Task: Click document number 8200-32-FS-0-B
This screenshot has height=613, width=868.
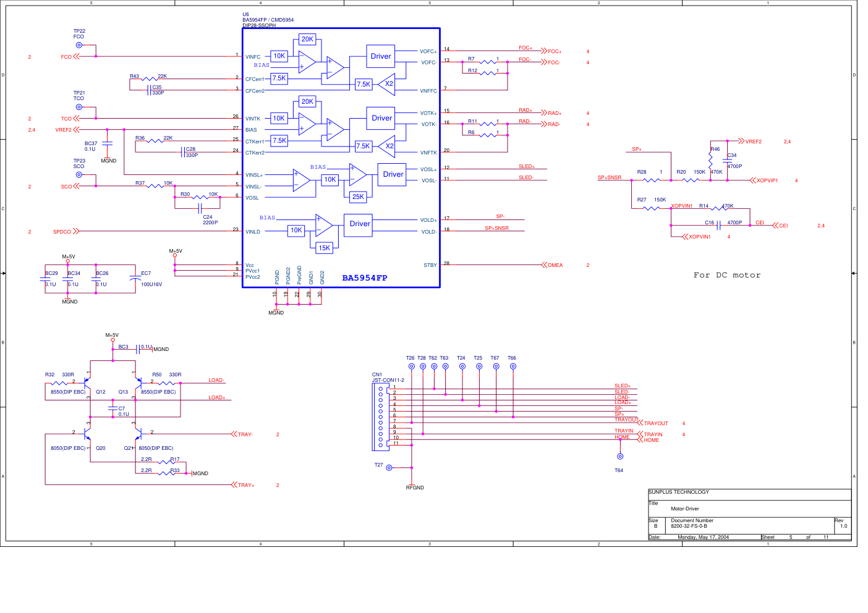Action: [689, 526]
